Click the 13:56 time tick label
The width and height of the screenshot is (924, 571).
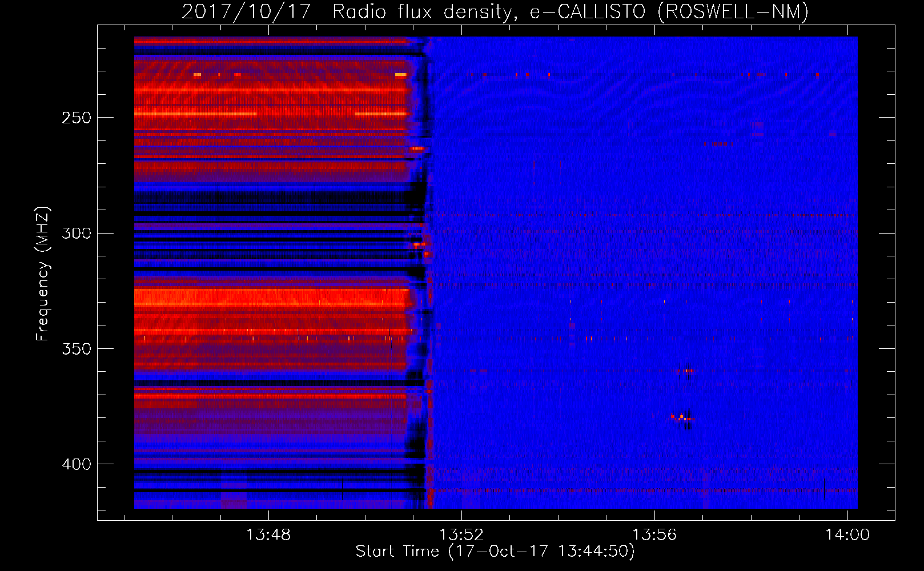pyautogui.click(x=654, y=534)
